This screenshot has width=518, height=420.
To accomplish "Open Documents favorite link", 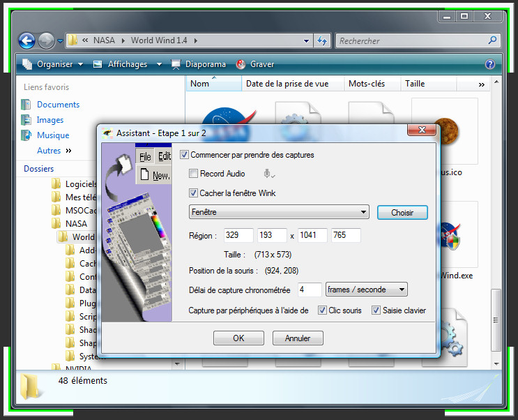I will 58,105.
